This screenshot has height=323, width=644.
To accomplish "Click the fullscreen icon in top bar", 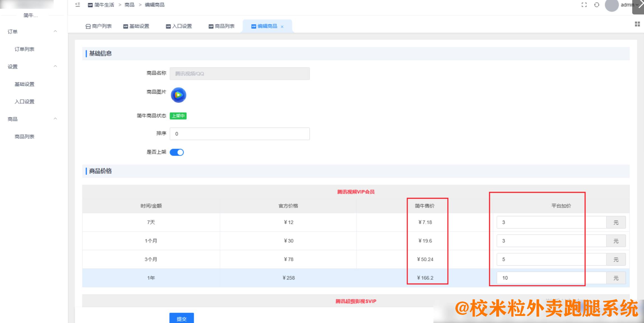I will (584, 5).
